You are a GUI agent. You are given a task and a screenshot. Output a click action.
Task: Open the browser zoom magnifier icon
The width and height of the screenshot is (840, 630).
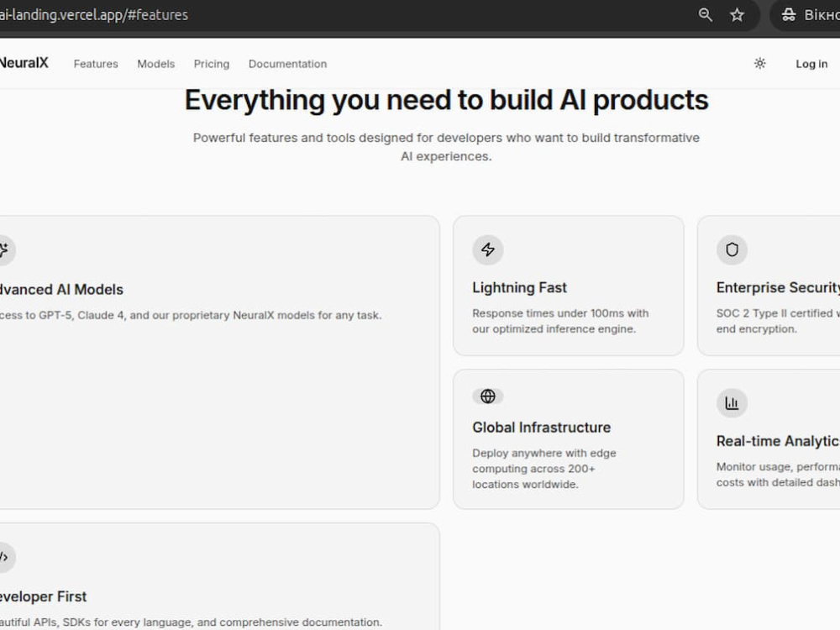(706, 15)
